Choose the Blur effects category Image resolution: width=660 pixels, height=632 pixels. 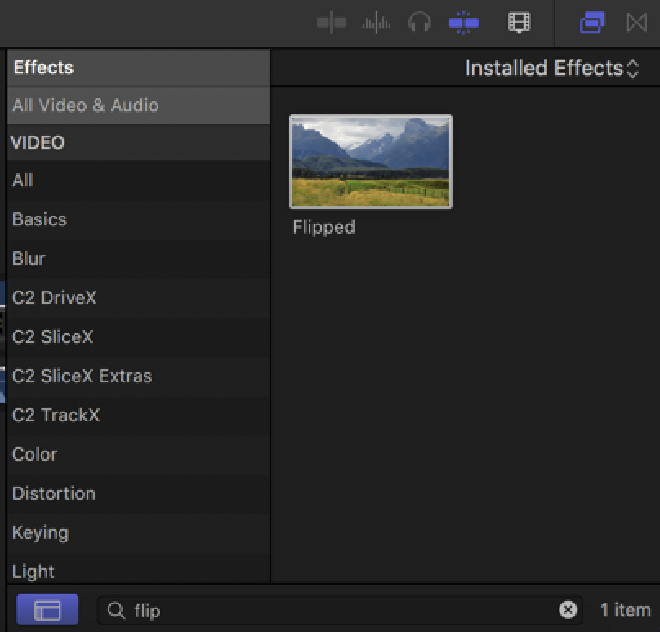tap(29, 258)
